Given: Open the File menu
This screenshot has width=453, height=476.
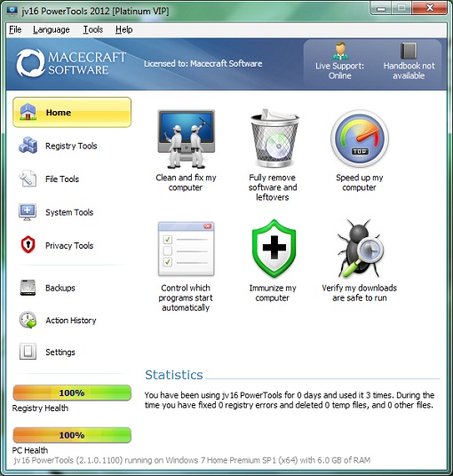Looking at the screenshot, I should 15,29.
